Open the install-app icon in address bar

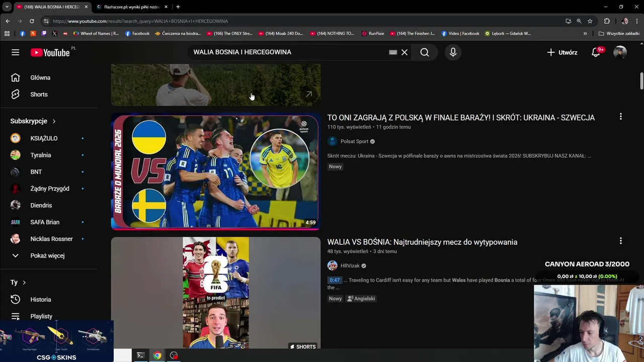pos(568,21)
